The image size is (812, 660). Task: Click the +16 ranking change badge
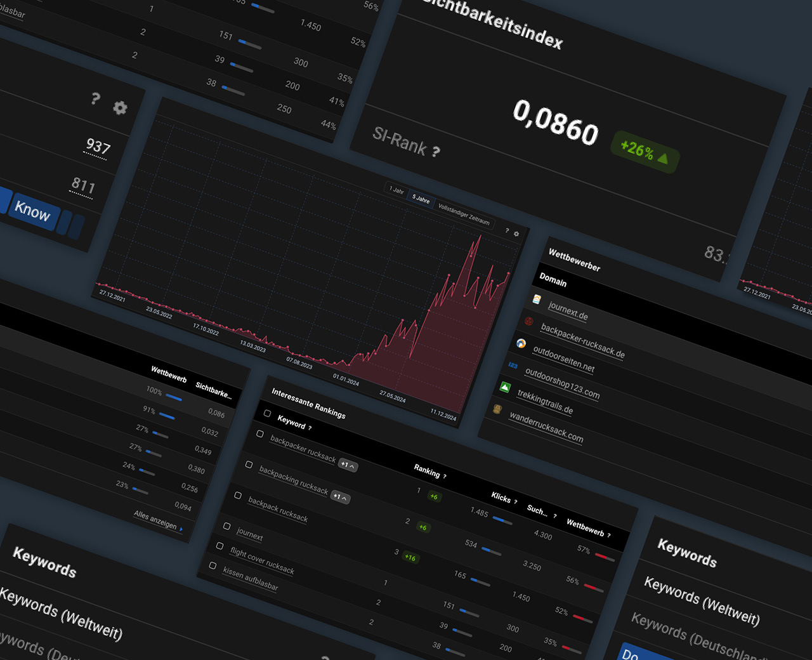410,558
